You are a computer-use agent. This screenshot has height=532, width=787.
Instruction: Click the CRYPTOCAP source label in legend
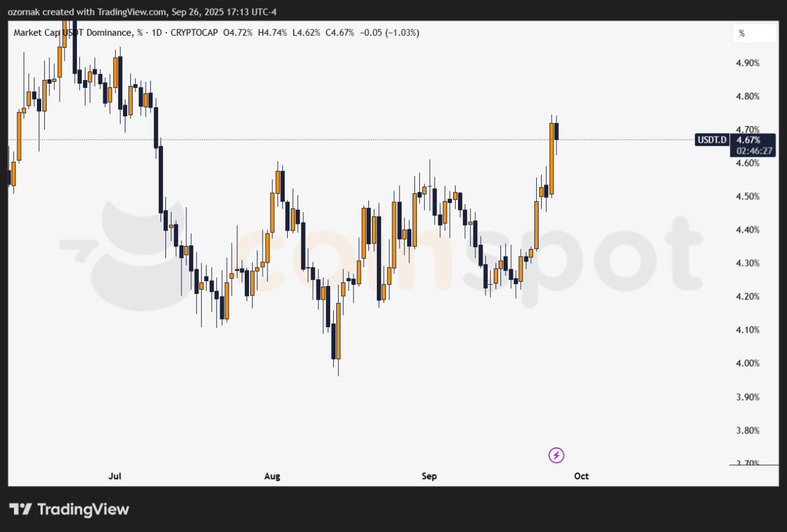click(x=191, y=33)
